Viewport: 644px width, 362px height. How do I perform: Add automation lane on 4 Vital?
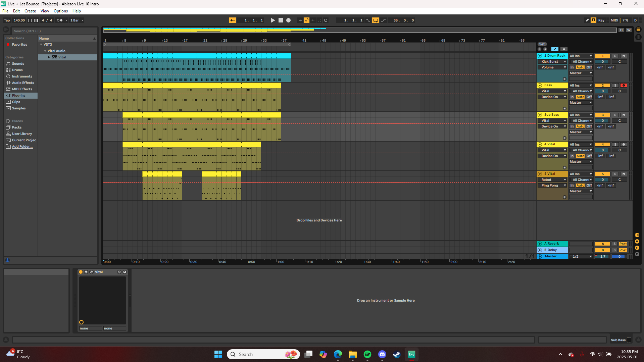pos(564,168)
